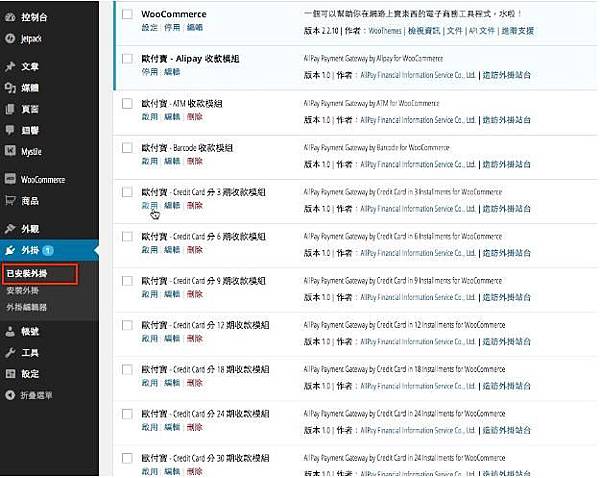Check the Credit Card 分 12 期 checkbox

pos(127,325)
